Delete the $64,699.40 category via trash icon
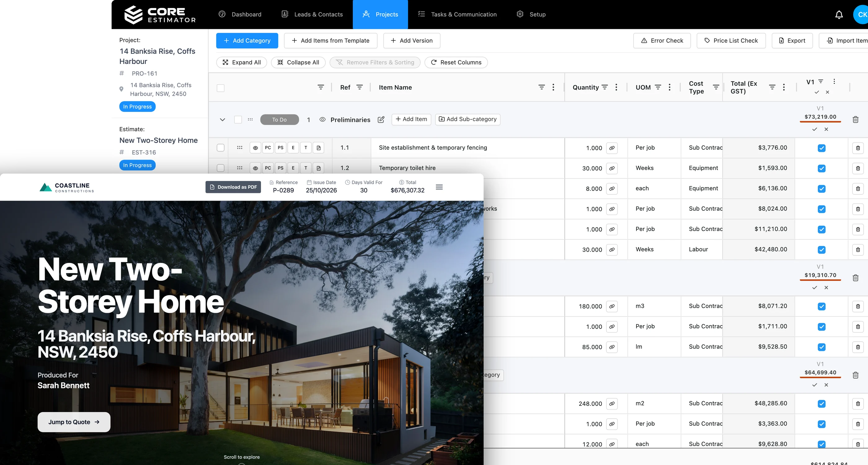868x465 pixels. coord(856,375)
